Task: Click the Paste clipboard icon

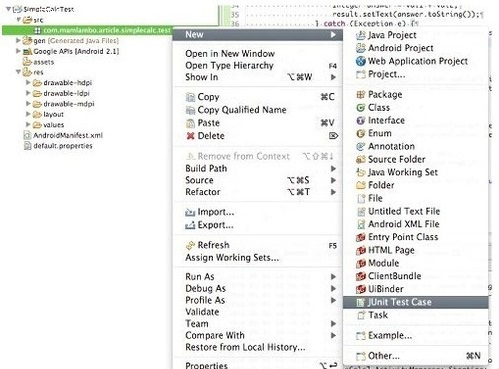Action: (190, 123)
